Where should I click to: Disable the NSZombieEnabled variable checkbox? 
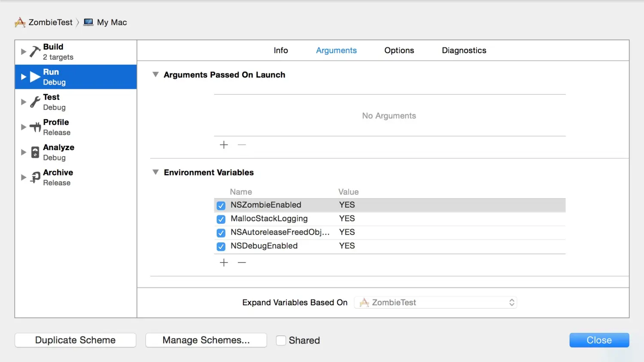pos(221,205)
